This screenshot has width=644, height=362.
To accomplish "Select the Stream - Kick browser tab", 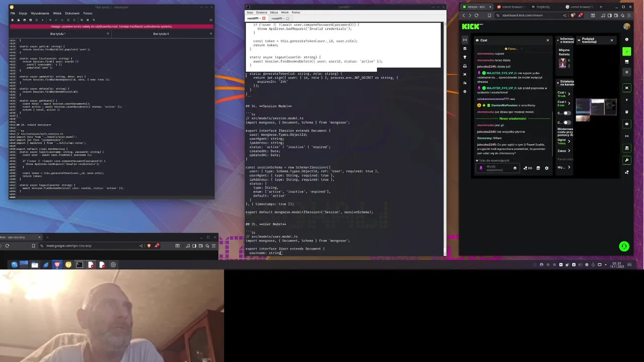I will [x=476, y=7].
